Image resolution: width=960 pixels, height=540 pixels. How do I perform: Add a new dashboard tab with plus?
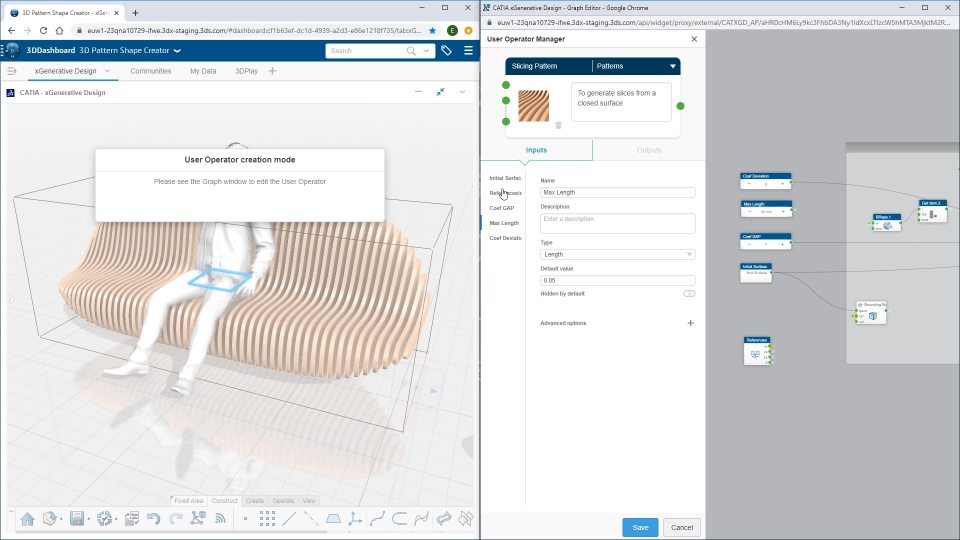tap(272, 71)
